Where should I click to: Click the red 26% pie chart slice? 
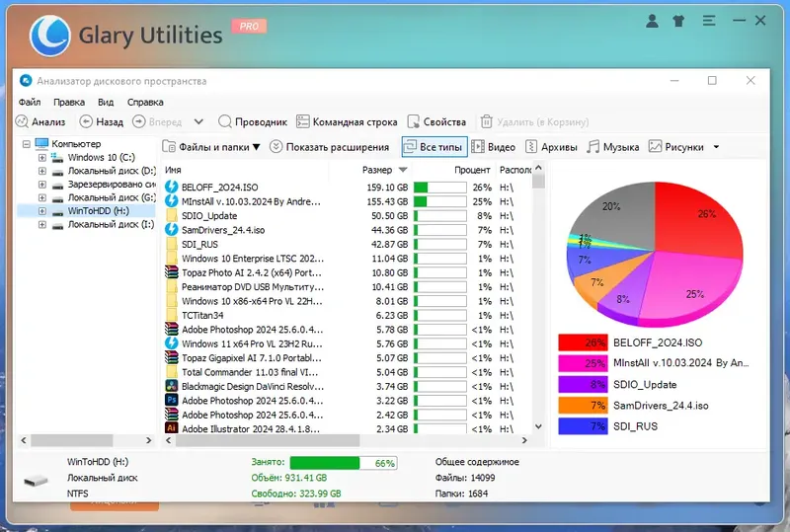[700, 222]
